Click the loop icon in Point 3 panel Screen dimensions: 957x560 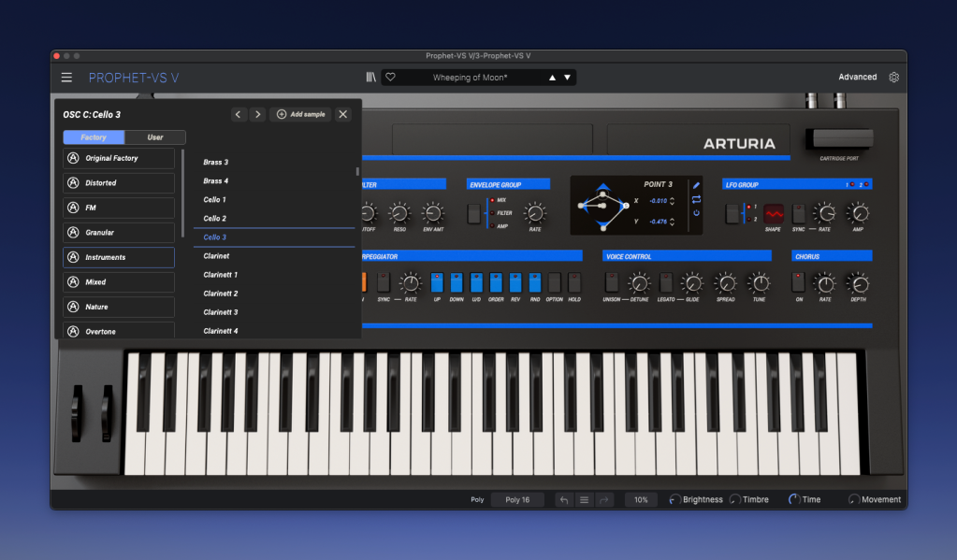696,199
